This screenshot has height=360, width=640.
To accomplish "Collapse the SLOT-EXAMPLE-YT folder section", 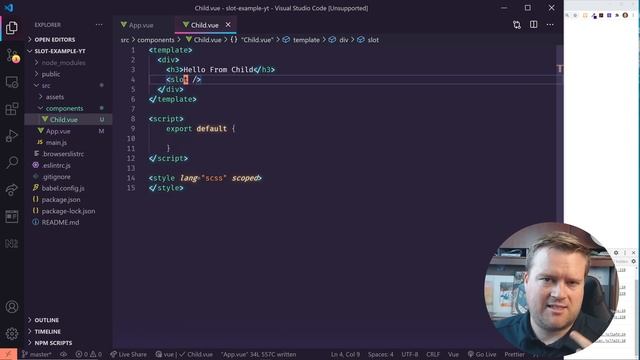I will 60,51.
